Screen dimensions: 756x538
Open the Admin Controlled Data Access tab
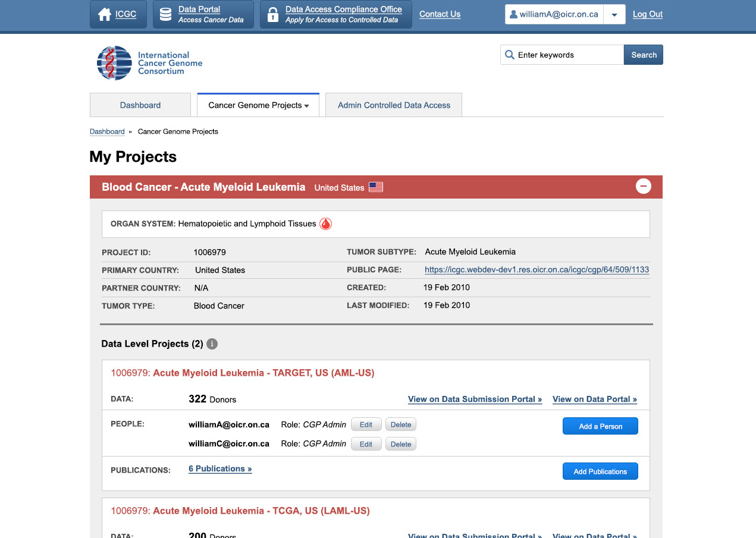tap(394, 105)
